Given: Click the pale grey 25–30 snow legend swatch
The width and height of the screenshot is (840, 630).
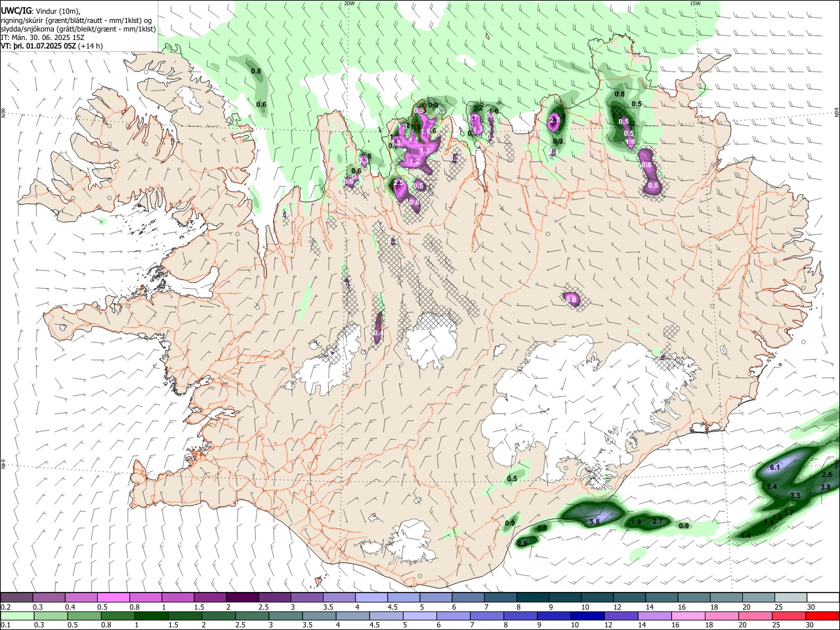Looking at the screenshot, I should point(791,597).
